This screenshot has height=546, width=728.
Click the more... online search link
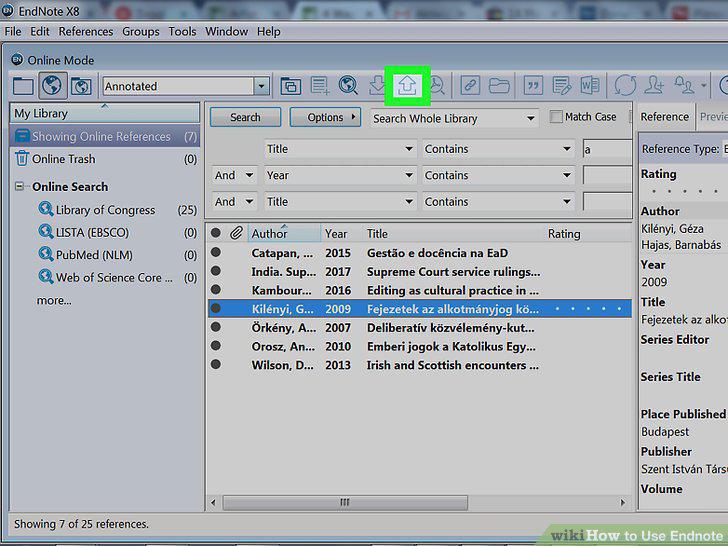tap(54, 300)
